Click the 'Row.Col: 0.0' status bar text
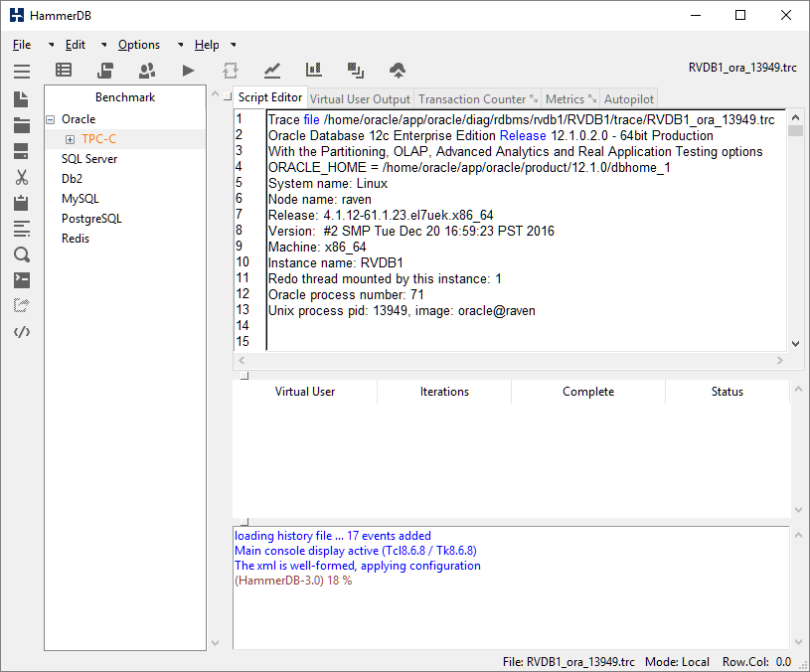This screenshot has width=810, height=672. coord(756,662)
